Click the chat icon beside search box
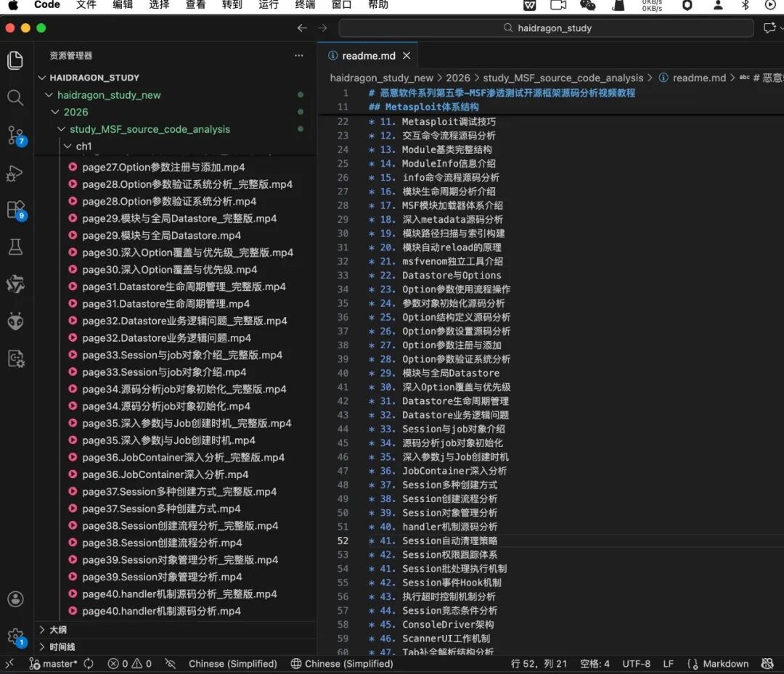This screenshot has width=784, height=674. click(769, 28)
